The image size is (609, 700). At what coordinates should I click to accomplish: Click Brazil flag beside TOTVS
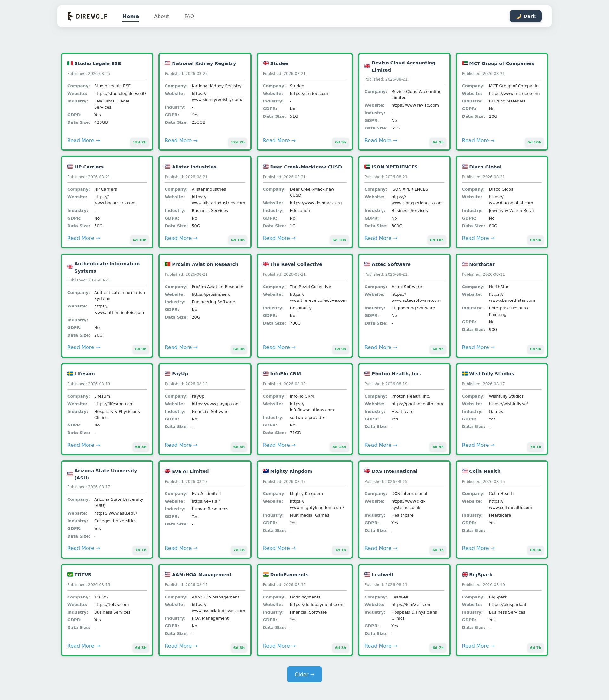(x=70, y=575)
